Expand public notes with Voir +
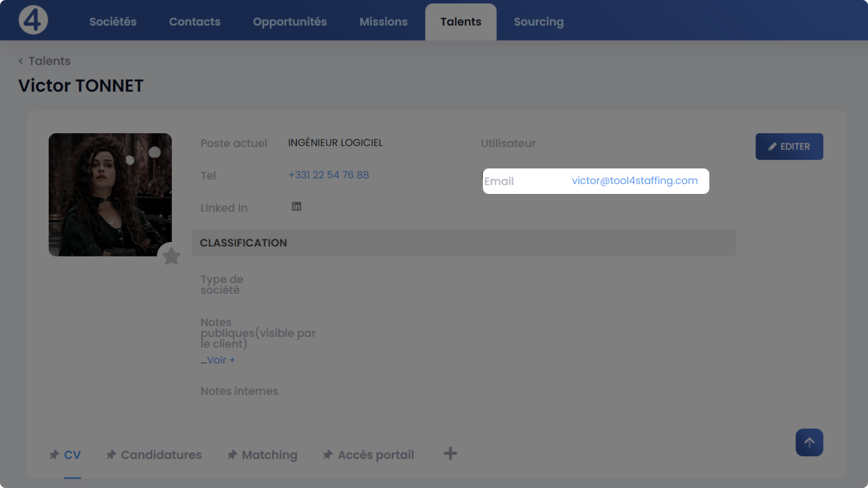868x488 pixels. coord(221,360)
